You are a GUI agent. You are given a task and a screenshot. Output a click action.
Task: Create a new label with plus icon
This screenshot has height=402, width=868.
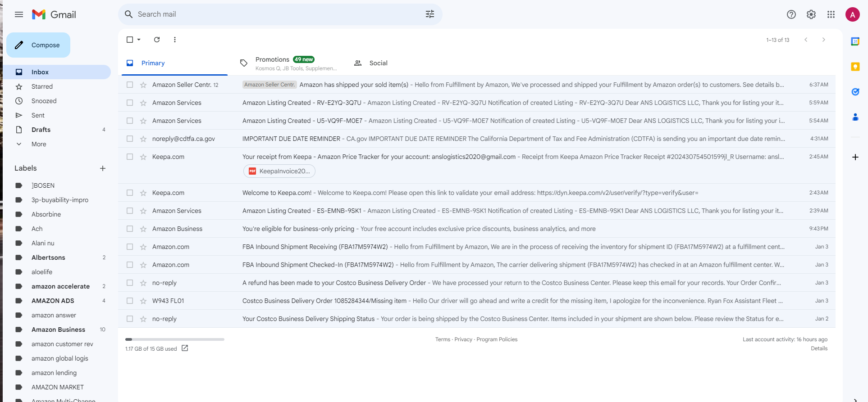[103, 168]
